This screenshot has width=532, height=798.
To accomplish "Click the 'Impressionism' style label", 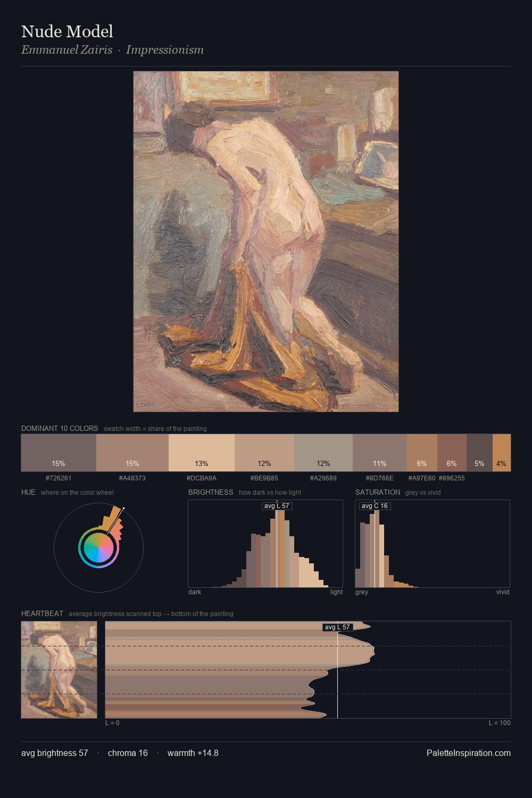I will (x=165, y=50).
